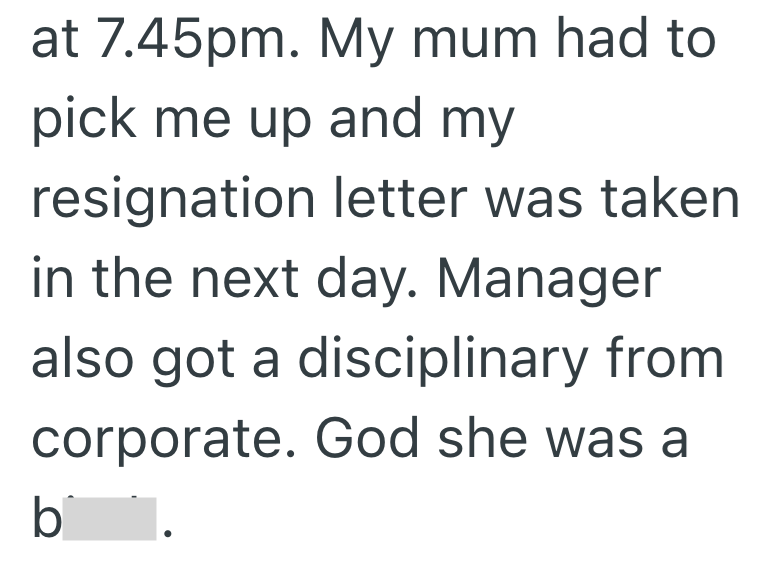Click the letter "b" before the censored block
This screenshot has width=768, height=564.
[46, 518]
